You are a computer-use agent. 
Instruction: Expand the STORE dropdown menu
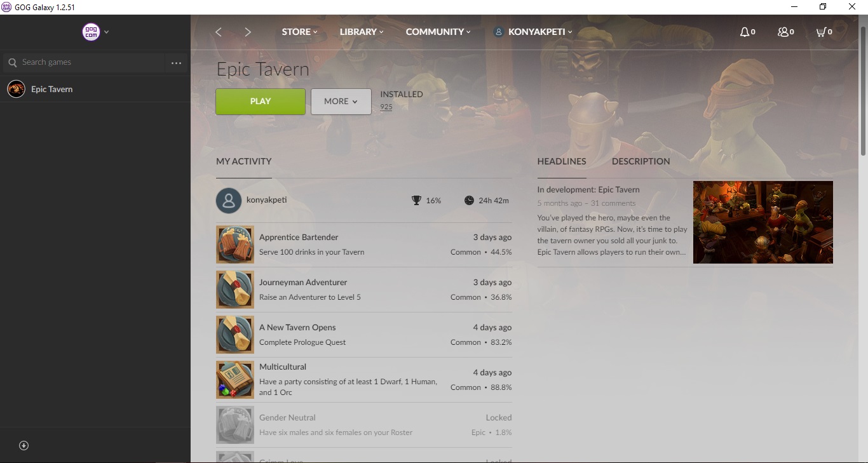[x=299, y=32]
